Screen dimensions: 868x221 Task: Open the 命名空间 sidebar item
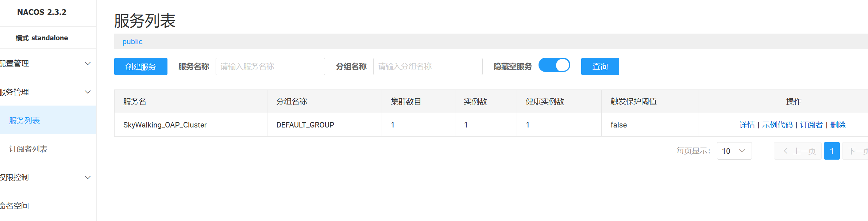tap(48, 206)
